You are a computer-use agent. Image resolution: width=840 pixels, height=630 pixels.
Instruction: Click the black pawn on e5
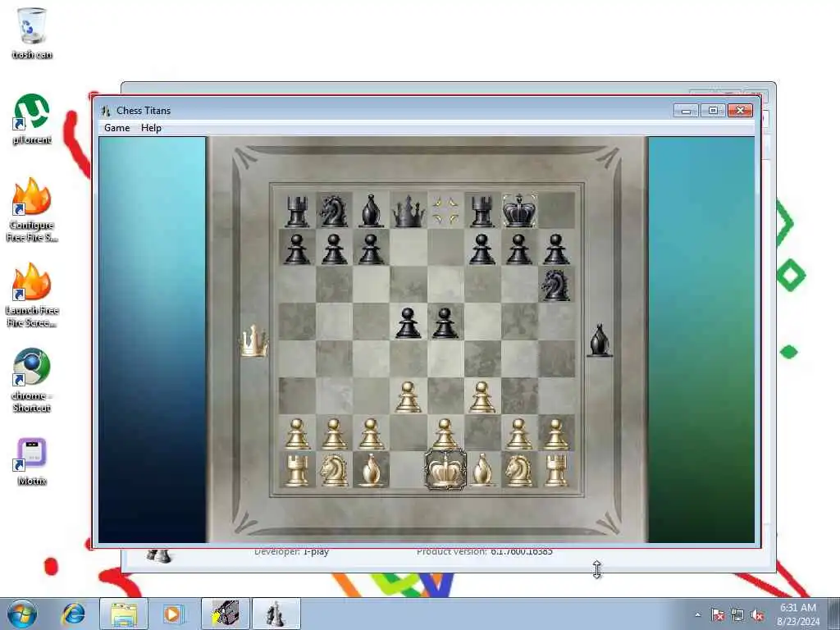[445, 322]
